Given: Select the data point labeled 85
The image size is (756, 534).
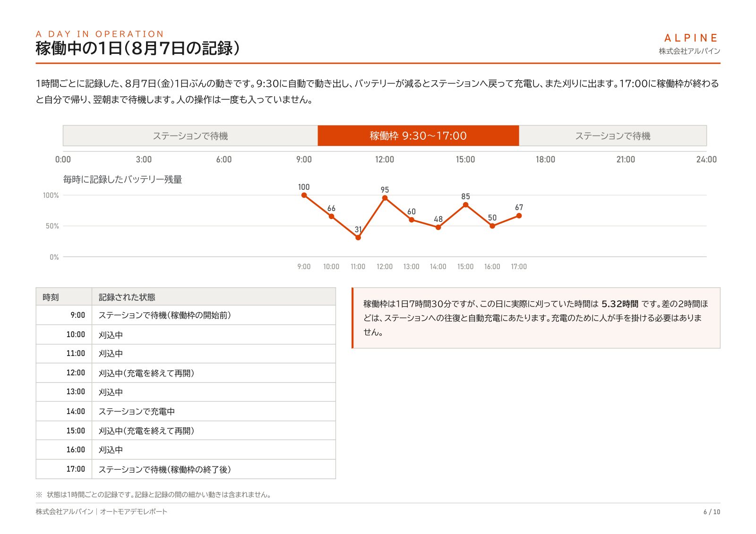Looking at the screenshot, I should 465,204.
